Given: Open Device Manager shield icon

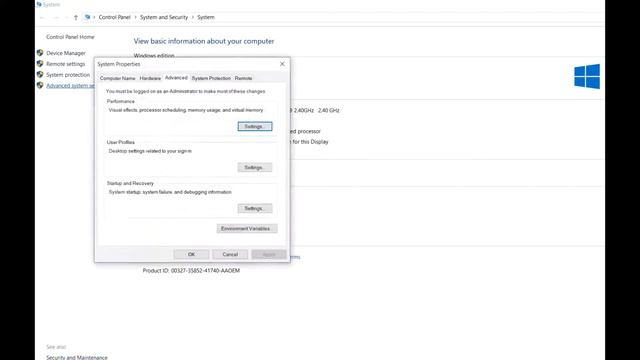Looking at the screenshot, I should [x=40, y=53].
